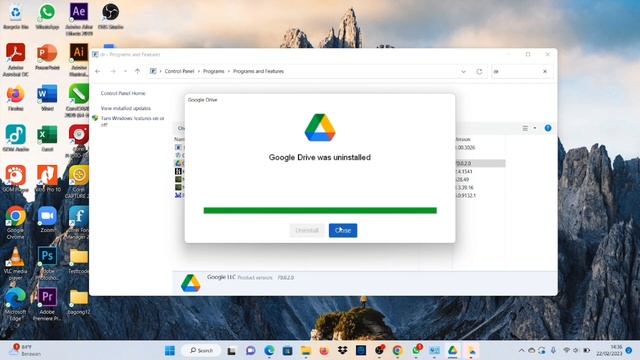Click Google Drive icon in details pane
Image resolution: width=640 pixels, height=360 pixels.
pyautogui.click(x=191, y=282)
